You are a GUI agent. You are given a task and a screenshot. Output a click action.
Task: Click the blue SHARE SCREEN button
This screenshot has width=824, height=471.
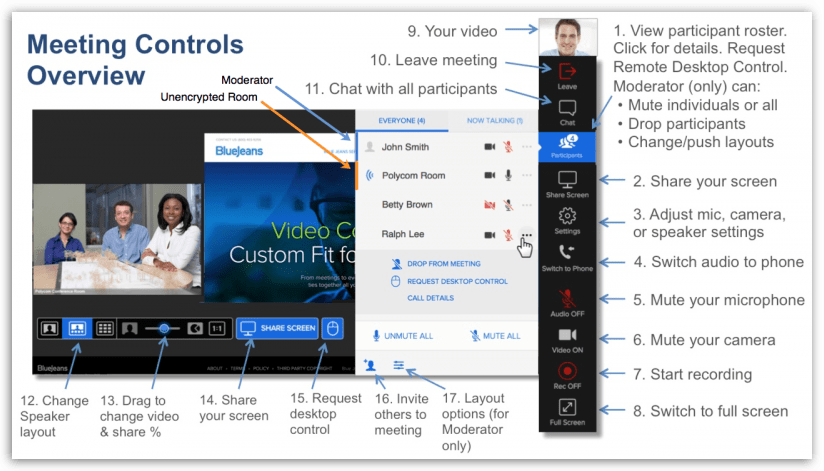(277, 328)
